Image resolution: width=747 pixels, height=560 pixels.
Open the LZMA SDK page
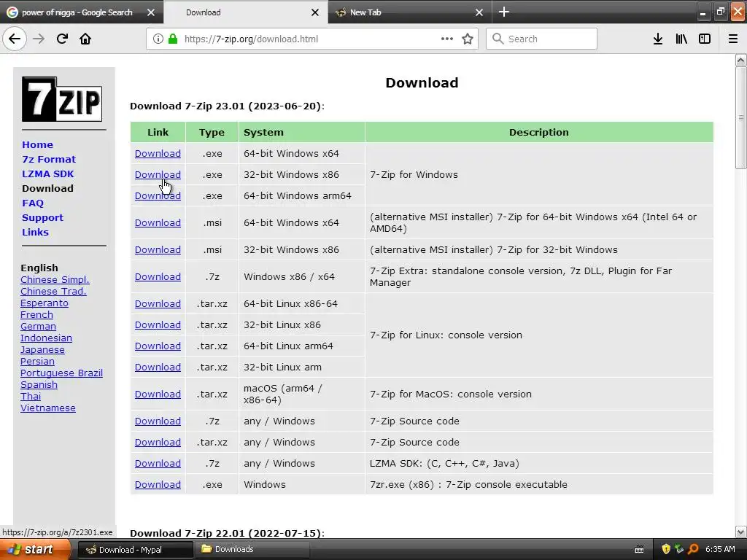[47, 174]
